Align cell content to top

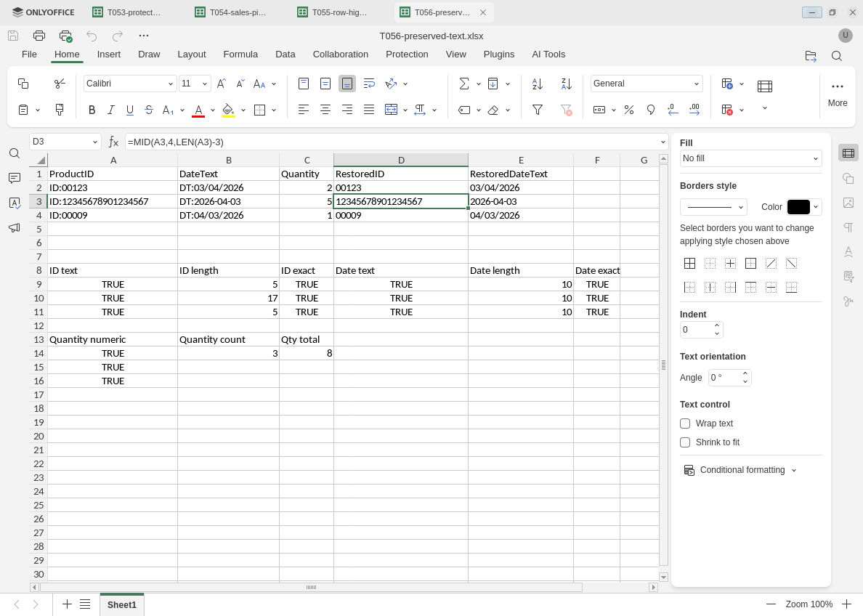tap(303, 84)
